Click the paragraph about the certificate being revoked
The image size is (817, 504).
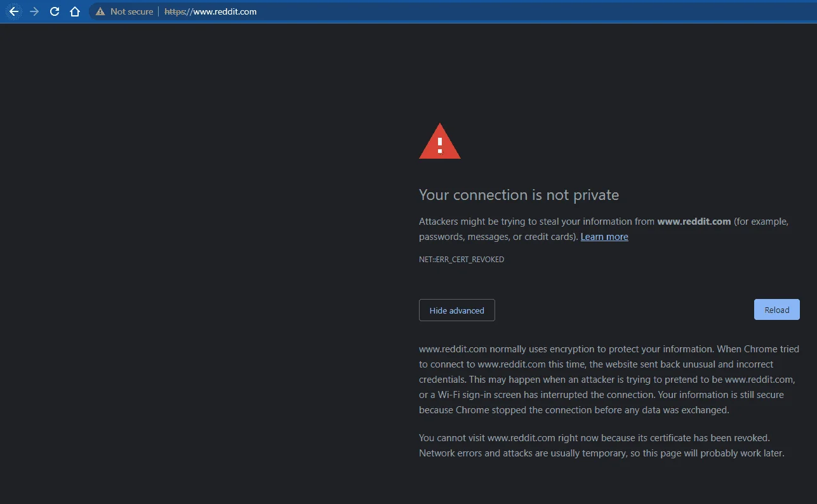(602, 446)
